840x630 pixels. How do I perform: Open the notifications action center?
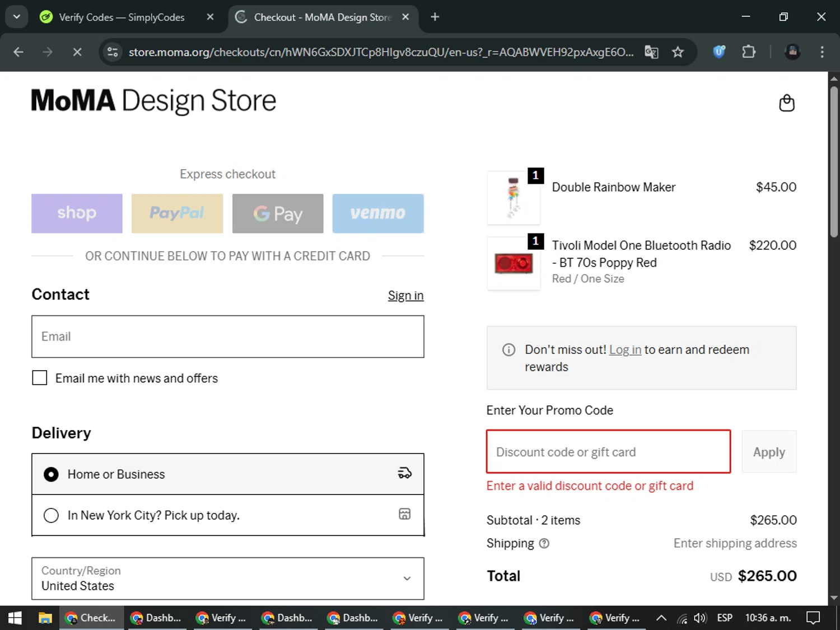tap(813, 618)
